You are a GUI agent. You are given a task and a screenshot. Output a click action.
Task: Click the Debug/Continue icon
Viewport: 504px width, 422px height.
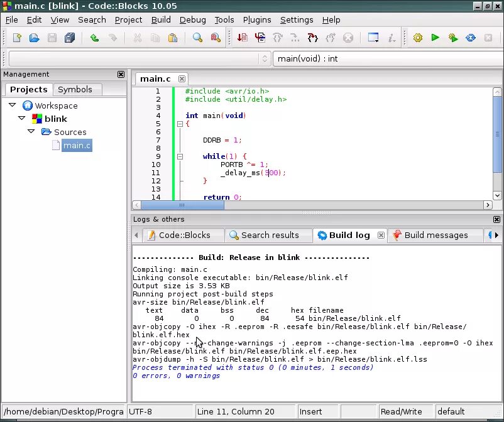242,38
